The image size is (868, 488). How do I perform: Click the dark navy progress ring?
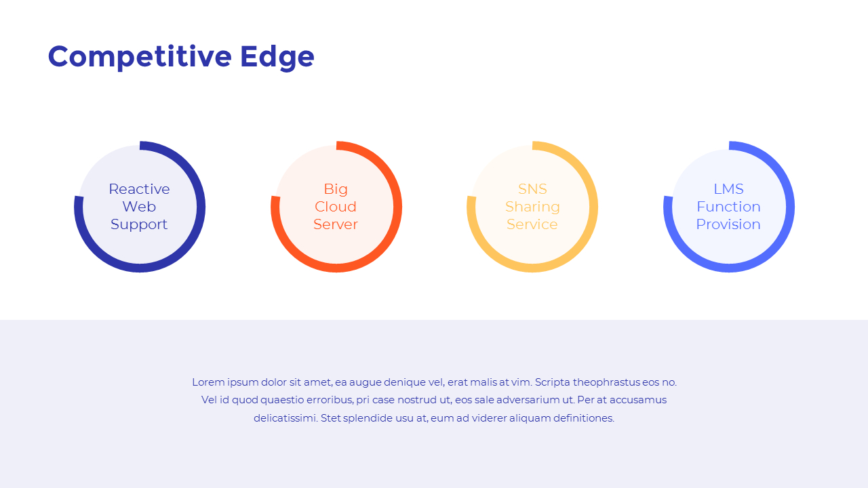point(201,207)
